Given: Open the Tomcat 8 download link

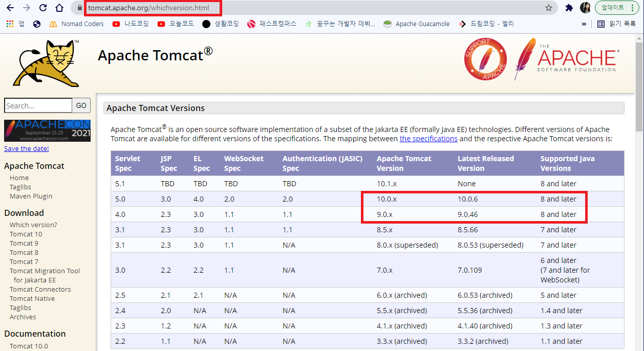Looking at the screenshot, I should (x=24, y=252).
